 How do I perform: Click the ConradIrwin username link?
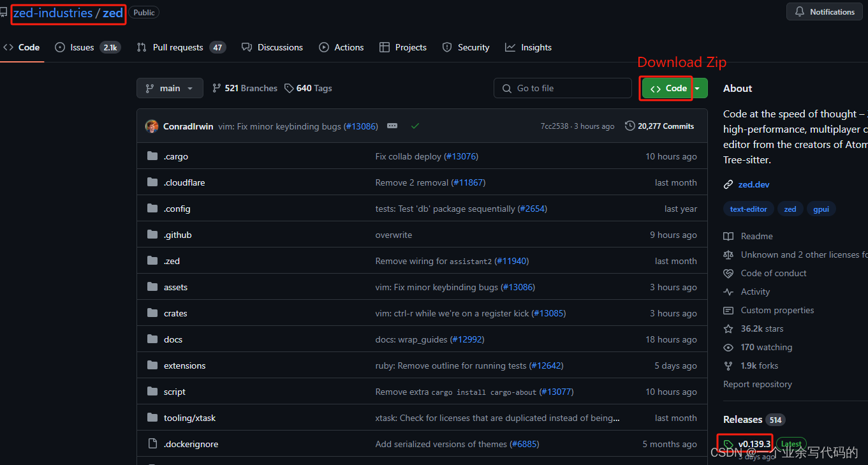[188, 126]
